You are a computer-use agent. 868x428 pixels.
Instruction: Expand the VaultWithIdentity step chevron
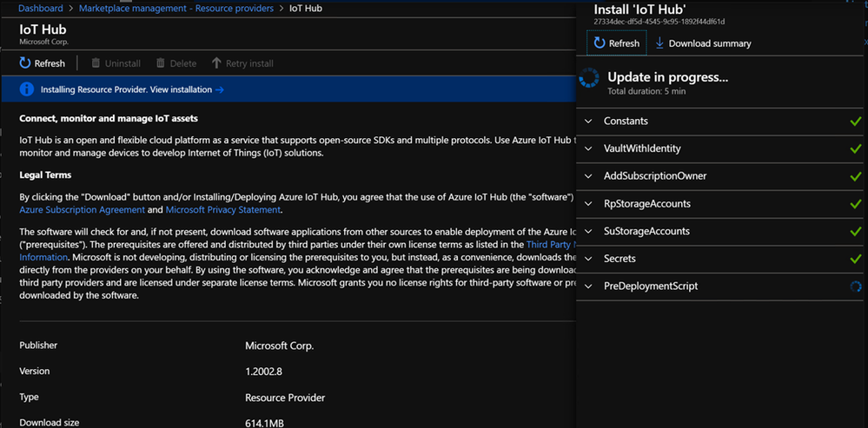[588, 148]
